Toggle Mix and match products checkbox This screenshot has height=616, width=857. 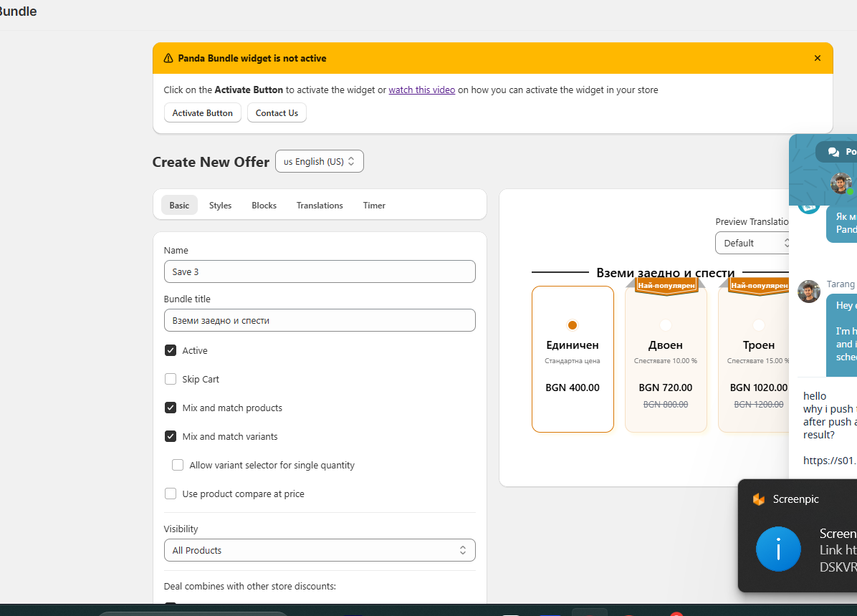tap(171, 408)
